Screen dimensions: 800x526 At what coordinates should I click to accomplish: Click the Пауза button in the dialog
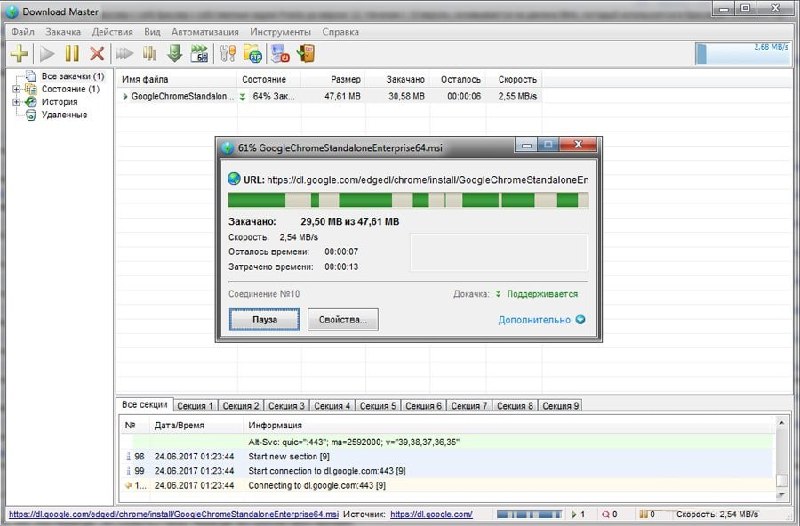pyautogui.click(x=264, y=319)
